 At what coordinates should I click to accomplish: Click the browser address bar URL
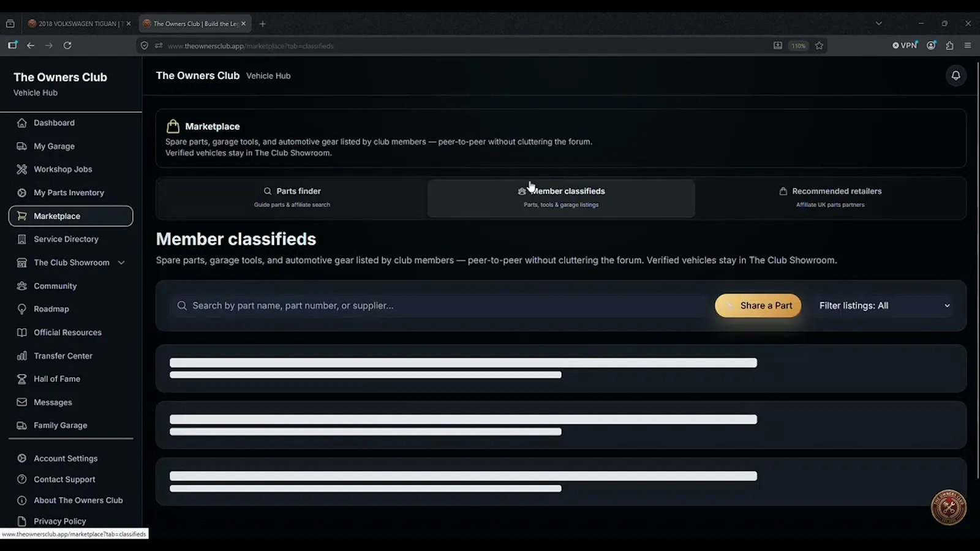click(251, 46)
